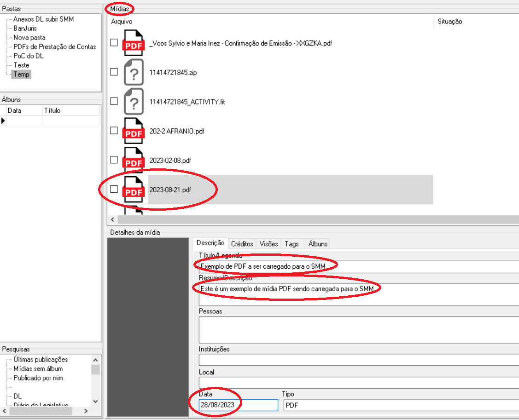The image size is (519, 420).
Task: Open Mídias sem álbum search
Action: click(38, 368)
